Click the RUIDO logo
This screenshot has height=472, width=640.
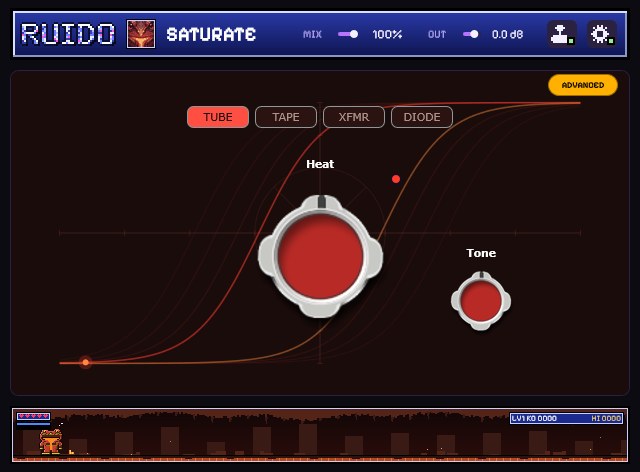(68, 34)
